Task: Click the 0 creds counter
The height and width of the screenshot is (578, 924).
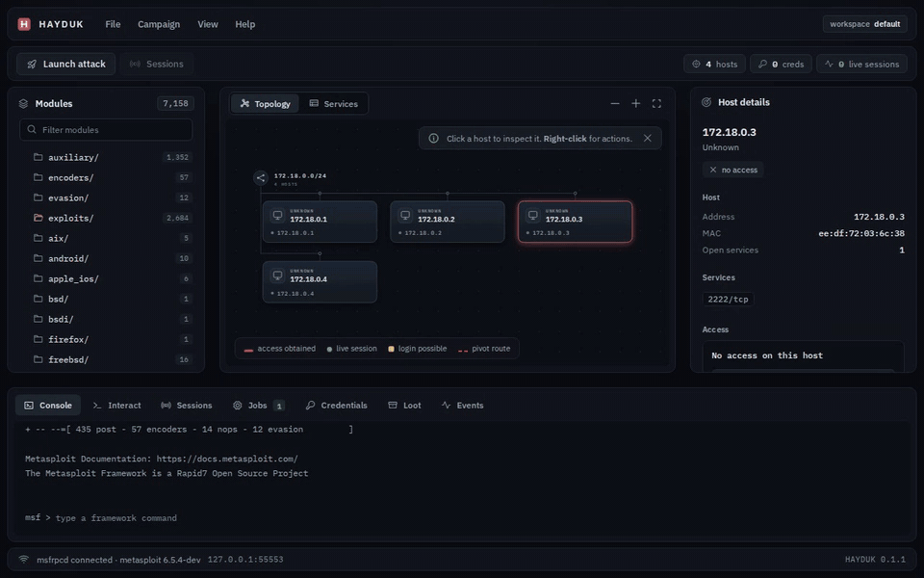Action: click(781, 64)
